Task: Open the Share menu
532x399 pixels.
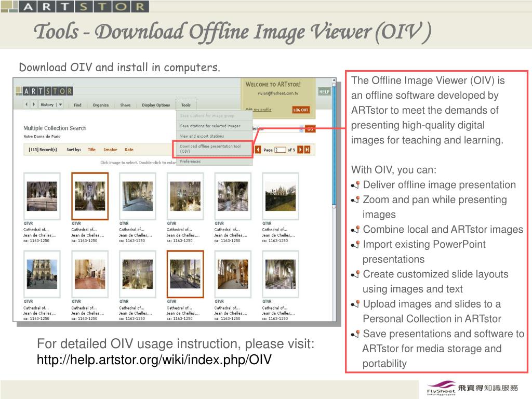Action: [x=125, y=105]
